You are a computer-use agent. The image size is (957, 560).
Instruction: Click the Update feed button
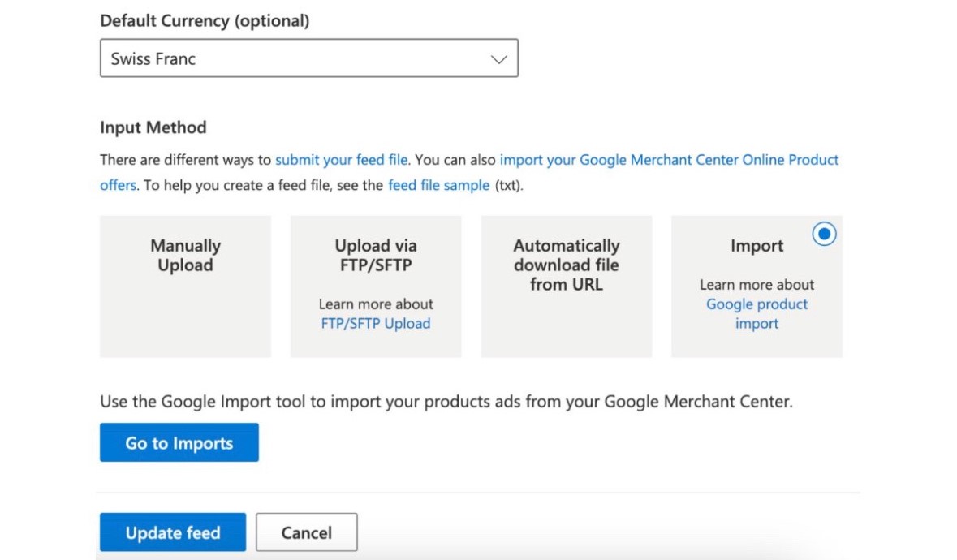coord(172,532)
